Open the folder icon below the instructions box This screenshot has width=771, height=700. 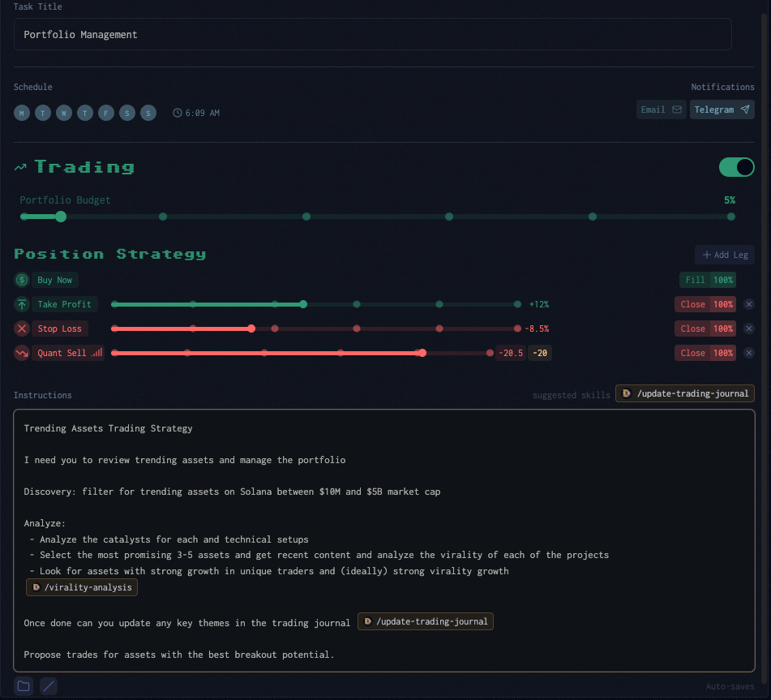(23, 685)
